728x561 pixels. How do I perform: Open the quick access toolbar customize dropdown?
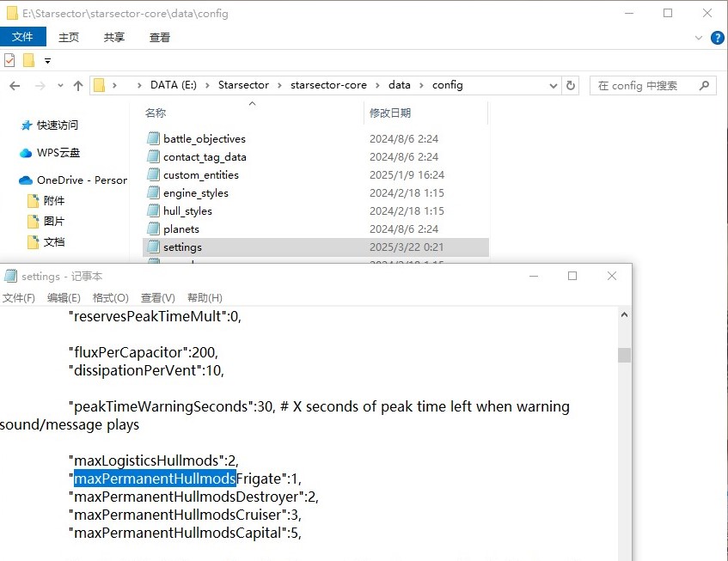click(48, 60)
